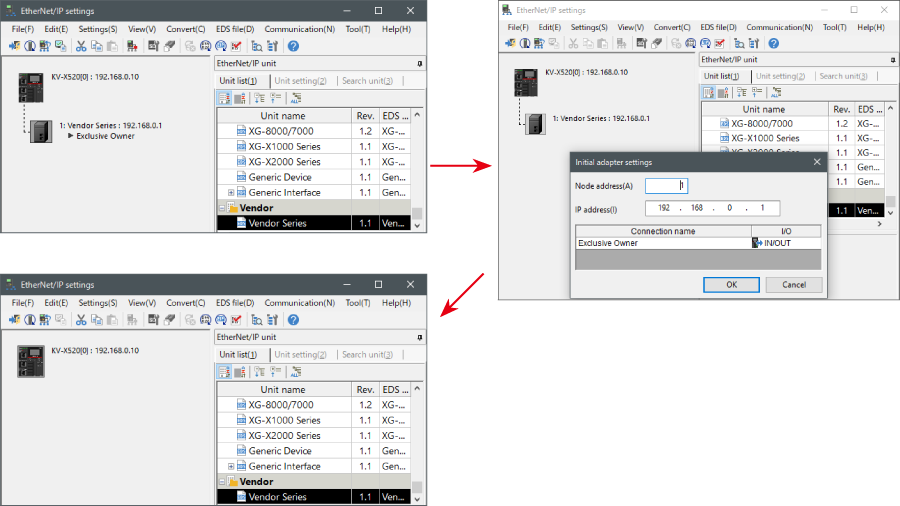This screenshot has width=900, height=506.
Task: Click the blue Help icon in top-left window toolbar
Action: pos(293,45)
